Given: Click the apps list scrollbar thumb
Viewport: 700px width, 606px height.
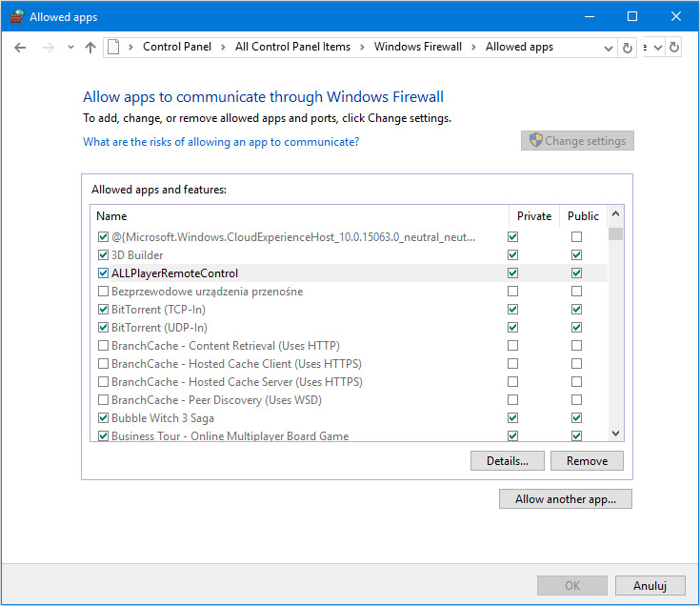Looking at the screenshot, I should pyautogui.click(x=615, y=233).
